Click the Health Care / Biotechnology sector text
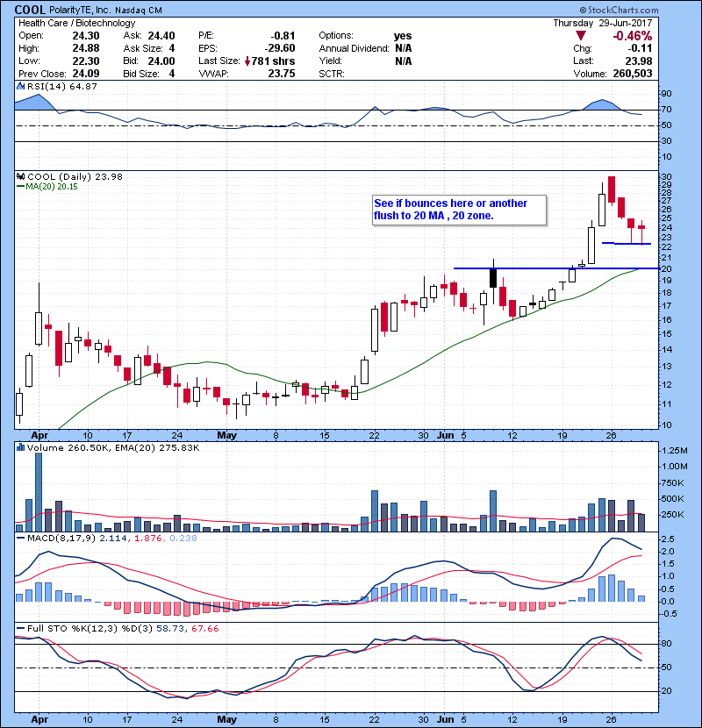The width and height of the screenshot is (702, 728). [x=77, y=23]
